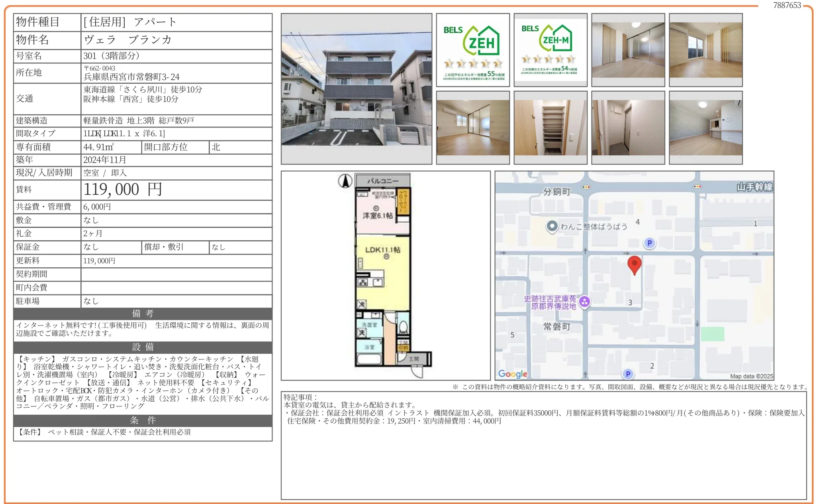Click the 特記事項 notes box

(543, 445)
